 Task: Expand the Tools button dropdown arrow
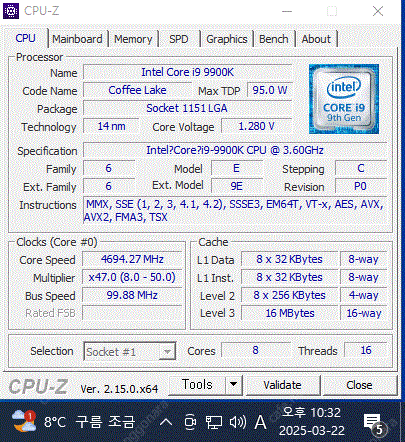click(x=234, y=385)
